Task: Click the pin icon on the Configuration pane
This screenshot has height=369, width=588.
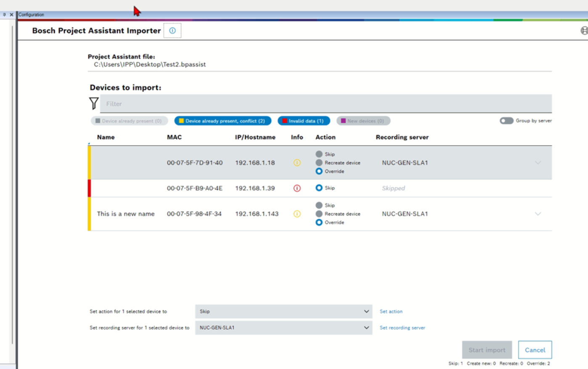Action: 5,14
